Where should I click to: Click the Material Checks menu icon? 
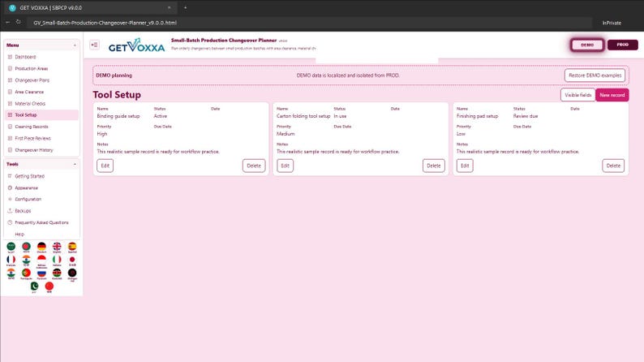pos(10,104)
